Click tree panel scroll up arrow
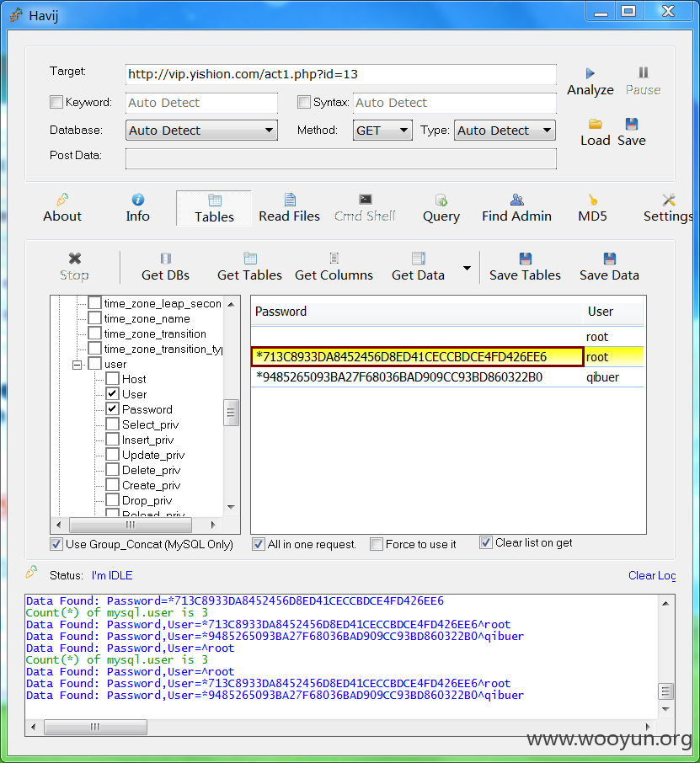700x763 pixels. coord(231,305)
